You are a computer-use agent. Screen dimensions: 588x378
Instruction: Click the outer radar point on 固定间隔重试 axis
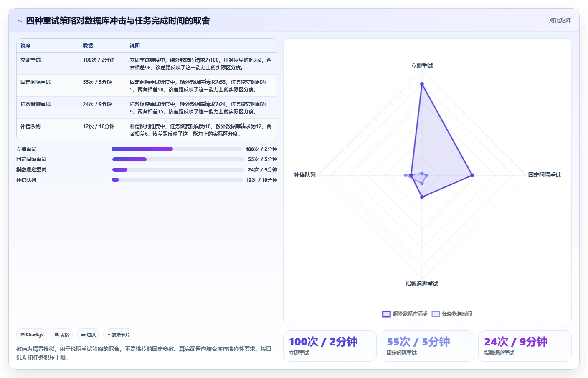[x=472, y=175]
